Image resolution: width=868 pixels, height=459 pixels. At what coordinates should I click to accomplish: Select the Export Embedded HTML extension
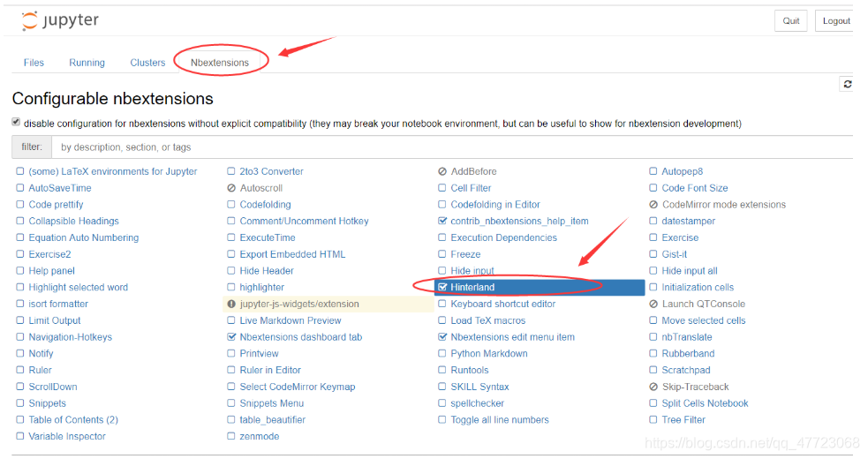coord(292,254)
